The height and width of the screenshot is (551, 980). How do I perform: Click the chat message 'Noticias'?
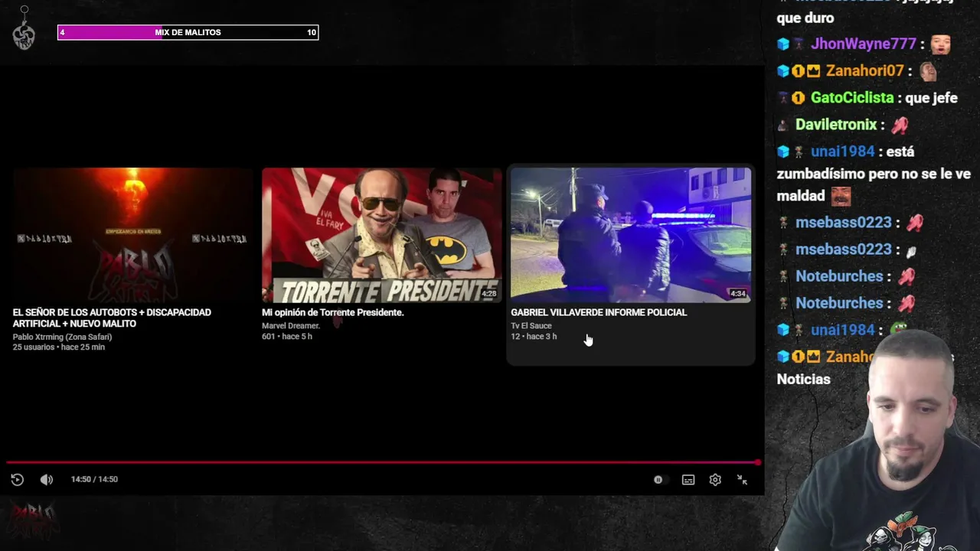click(803, 379)
